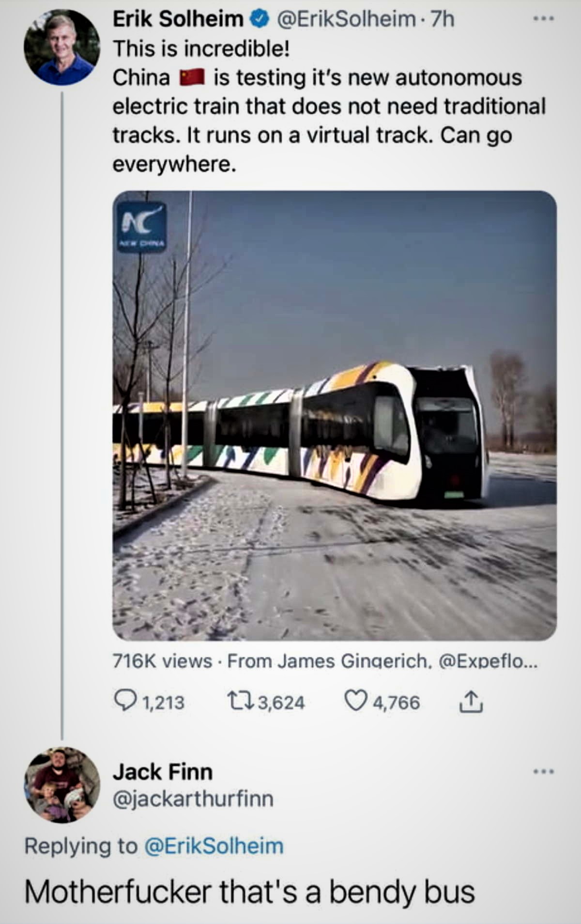Image resolution: width=581 pixels, height=924 pixels.
Task: Click @ErikSolheim in Replying to line
Action: click(x=214, y=846)
